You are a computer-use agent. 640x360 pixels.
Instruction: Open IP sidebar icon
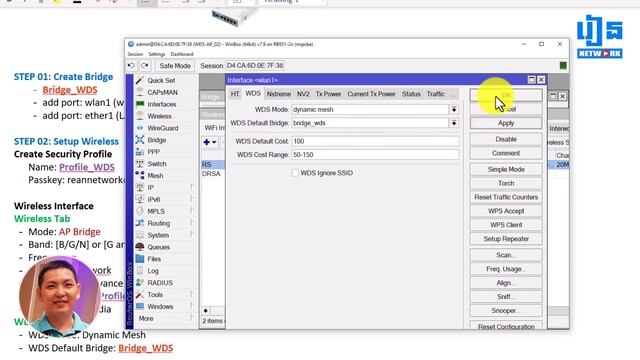tap(140, 187)
